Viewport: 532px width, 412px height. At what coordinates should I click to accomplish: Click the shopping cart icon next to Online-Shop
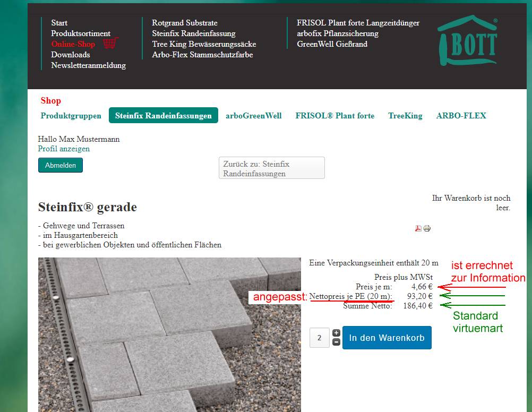(x=110, y=44)
